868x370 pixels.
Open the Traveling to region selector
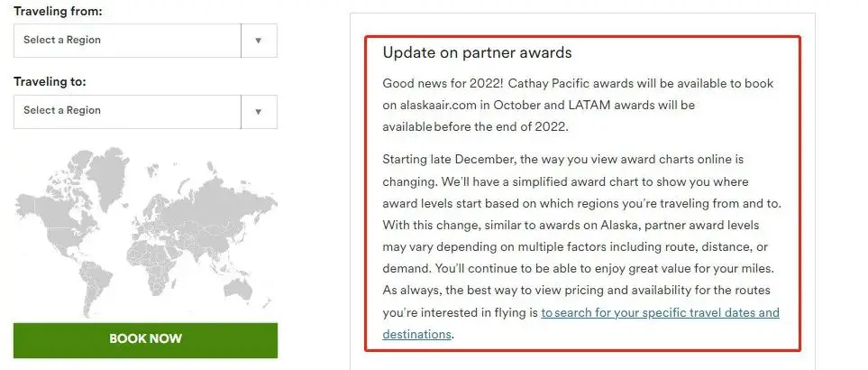tap(145, 111)
